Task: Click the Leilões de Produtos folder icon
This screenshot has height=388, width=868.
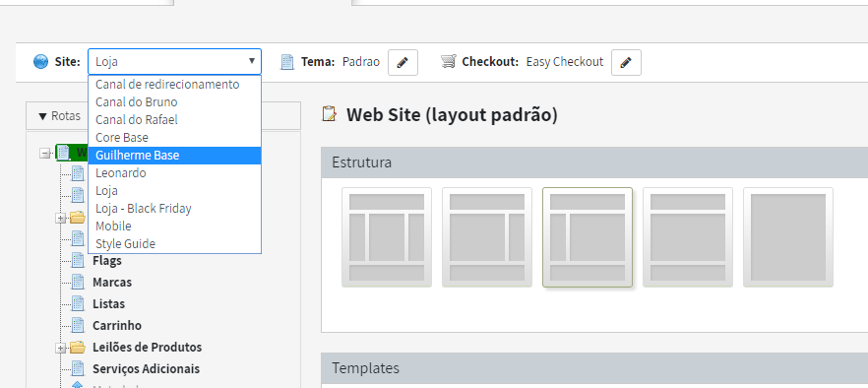Action: pos(78,348)
